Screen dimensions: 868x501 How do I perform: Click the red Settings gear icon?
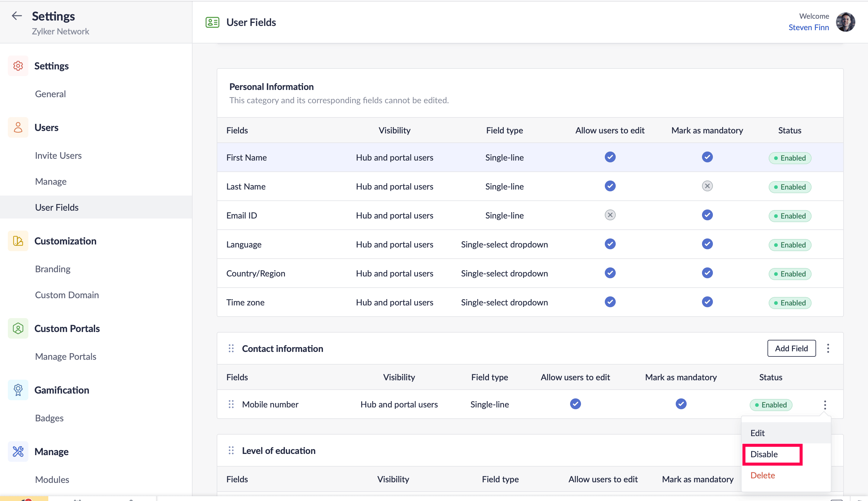click(x=18, y=66)
